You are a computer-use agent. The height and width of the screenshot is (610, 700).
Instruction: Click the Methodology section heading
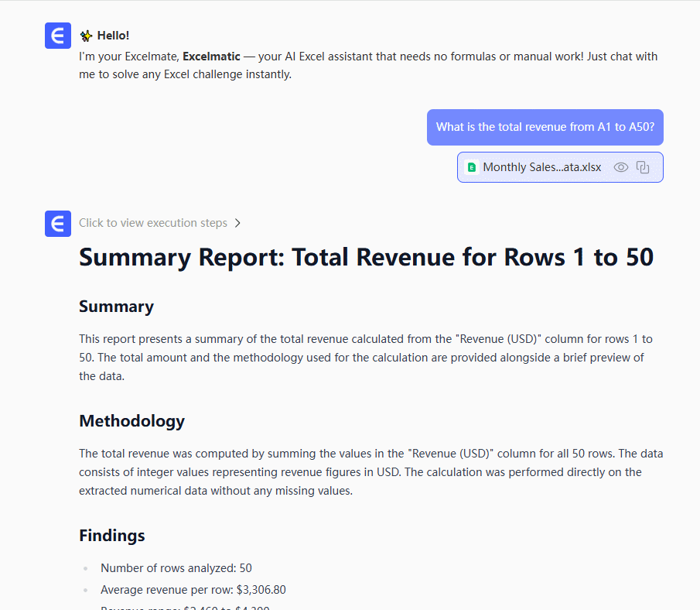click(131, 421)
